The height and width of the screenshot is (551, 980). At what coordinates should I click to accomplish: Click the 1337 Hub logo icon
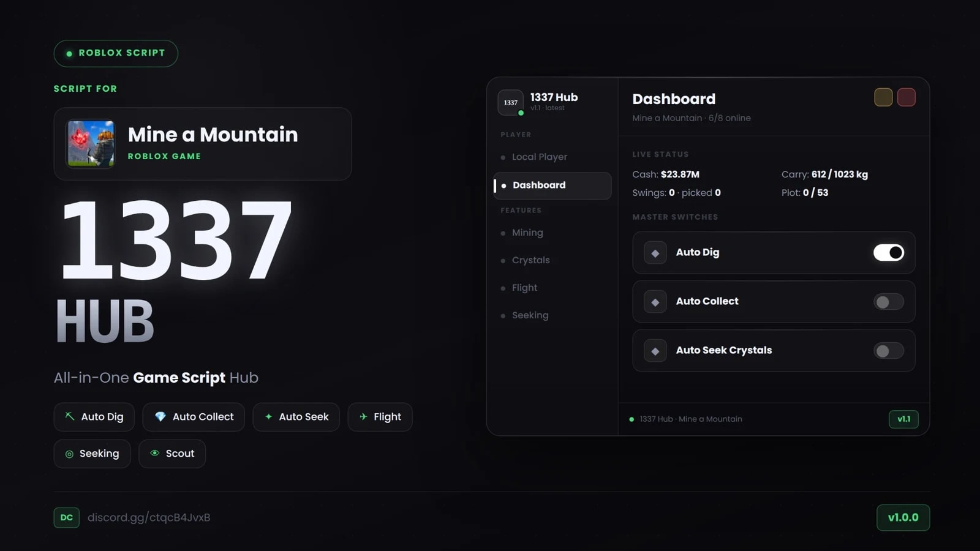point(510,102)
